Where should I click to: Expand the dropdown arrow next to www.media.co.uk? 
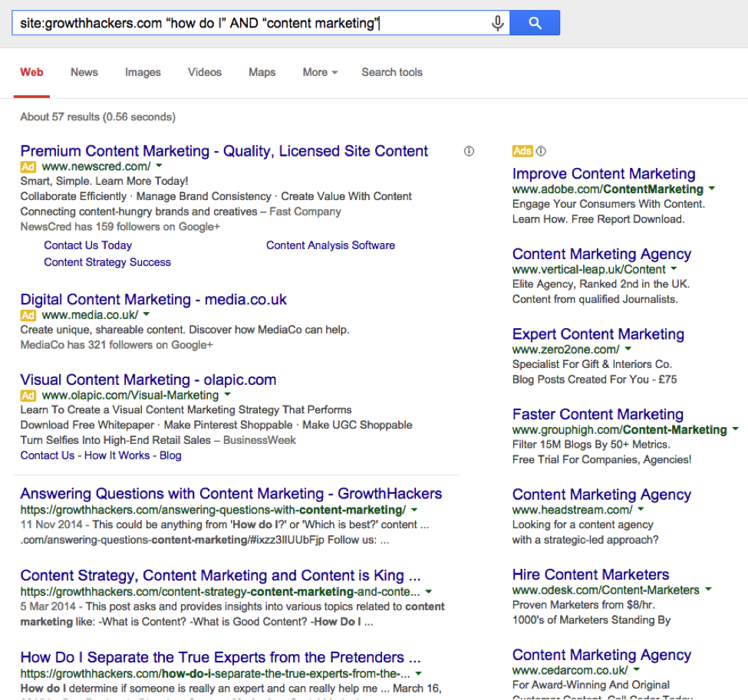click(x=147, y=314)
